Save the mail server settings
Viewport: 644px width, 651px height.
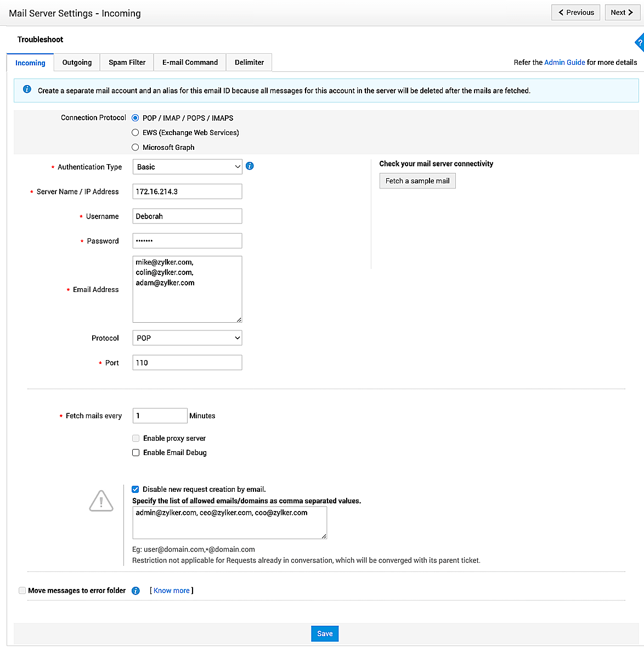pyautogui.click(x=325, y=633)
